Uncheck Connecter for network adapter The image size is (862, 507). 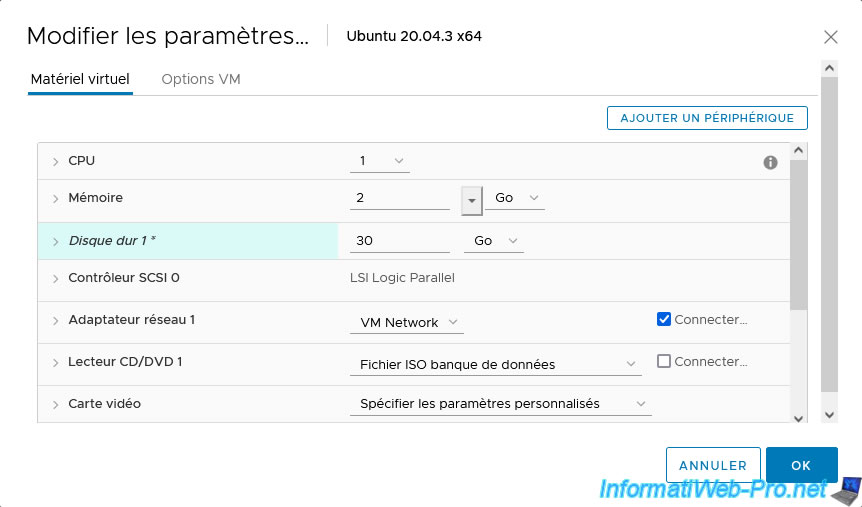coord(664,320)
